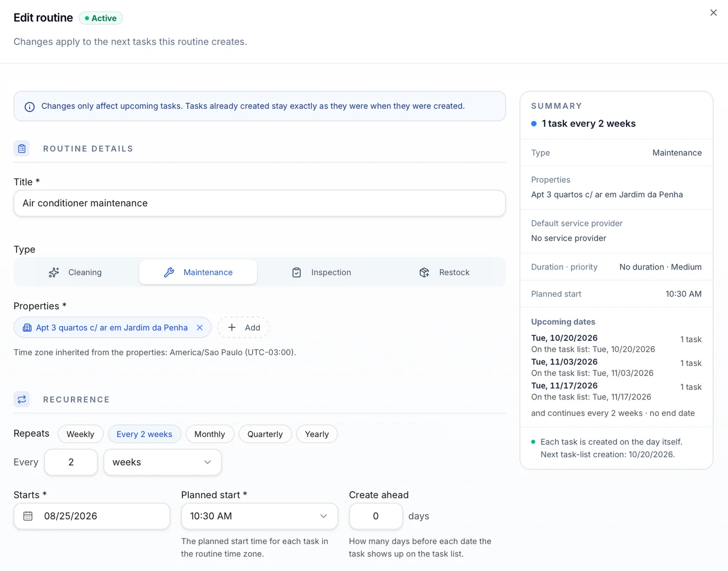Image resolution: width=728 pixels, height=571 pixels.
Task: Click the plus icon beside Add
Action: pos(232,327)
